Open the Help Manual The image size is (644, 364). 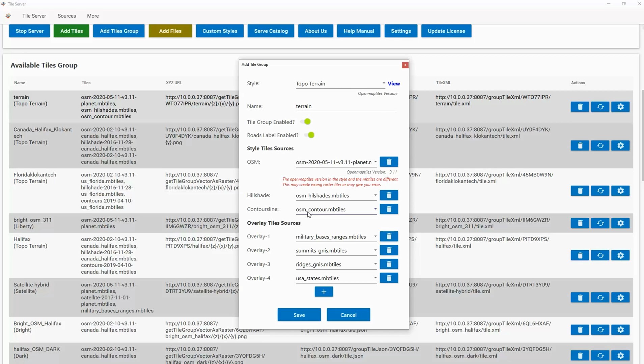click(359, 31)
